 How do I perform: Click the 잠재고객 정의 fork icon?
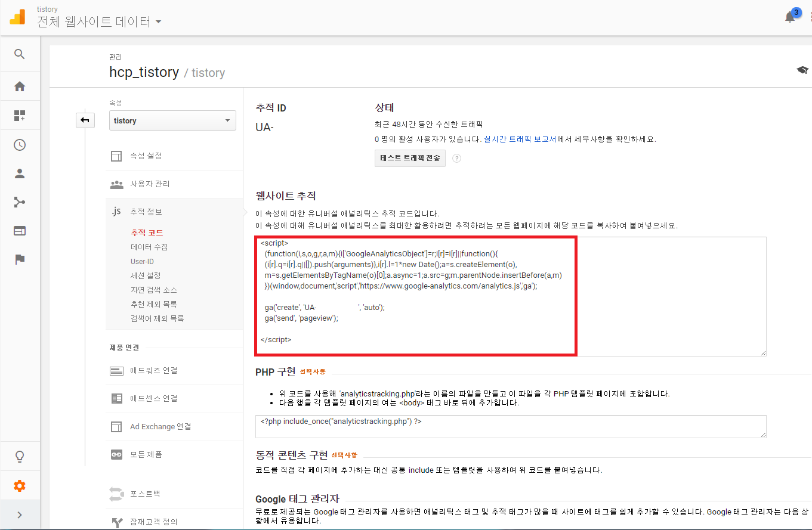pos(116,522)
